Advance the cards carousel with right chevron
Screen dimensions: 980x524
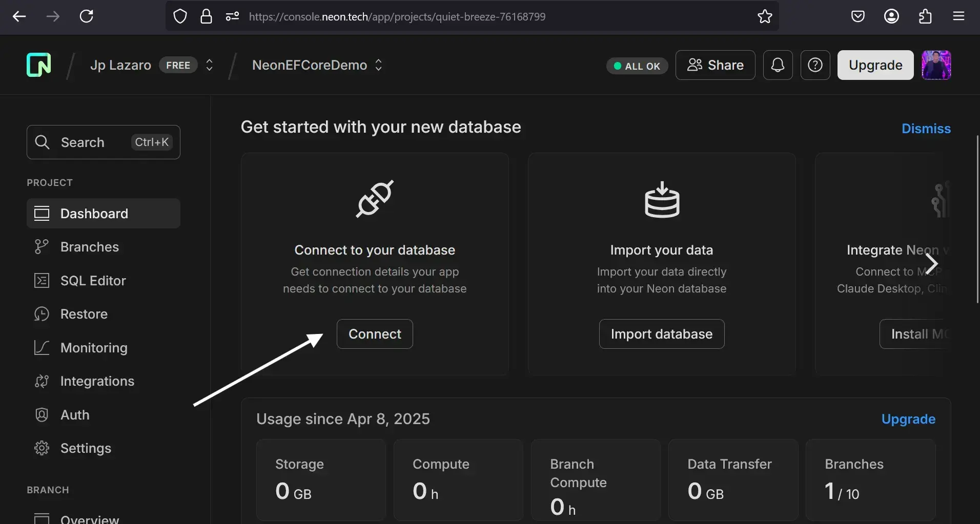(932, 264)
